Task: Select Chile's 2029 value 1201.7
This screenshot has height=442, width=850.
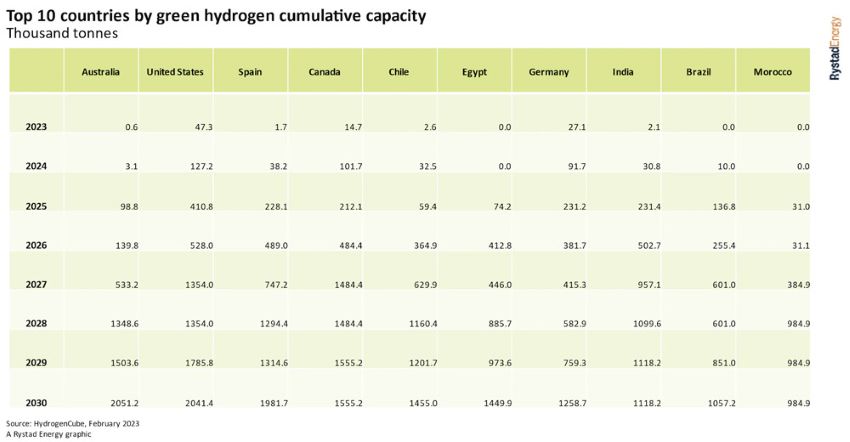Action: [423, 362]
